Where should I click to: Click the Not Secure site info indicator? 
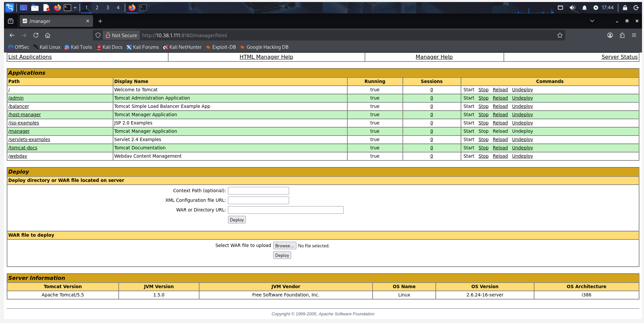point(121,35)
